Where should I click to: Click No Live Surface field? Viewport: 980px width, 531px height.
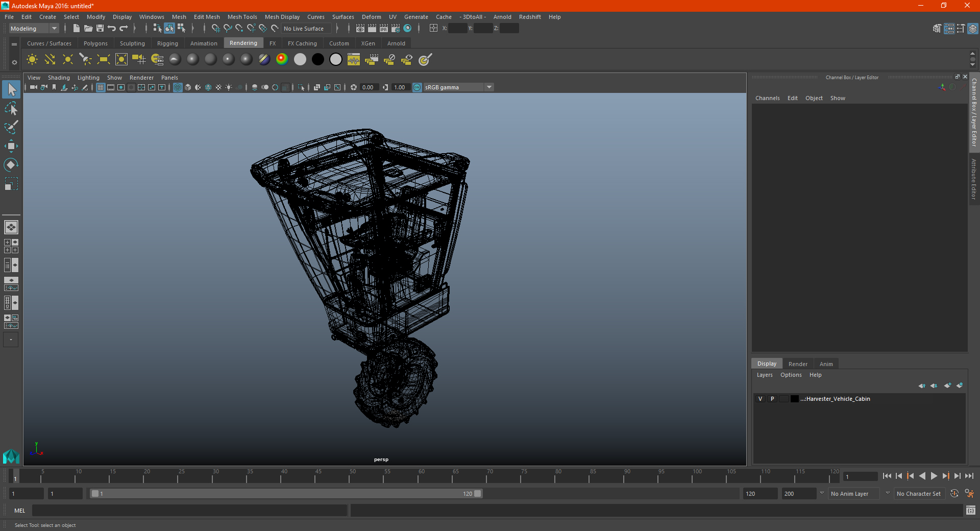tap(307, 29)
